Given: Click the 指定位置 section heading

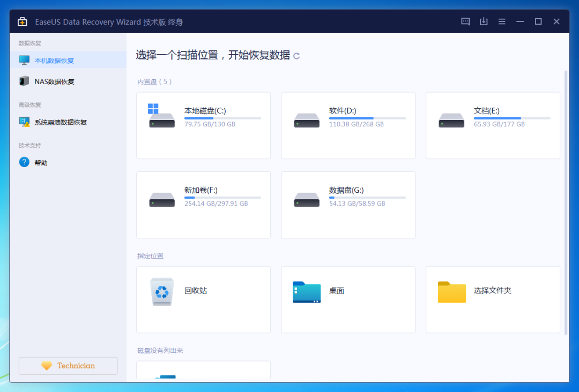Looking at the screenshot, I should pos(150,256).
